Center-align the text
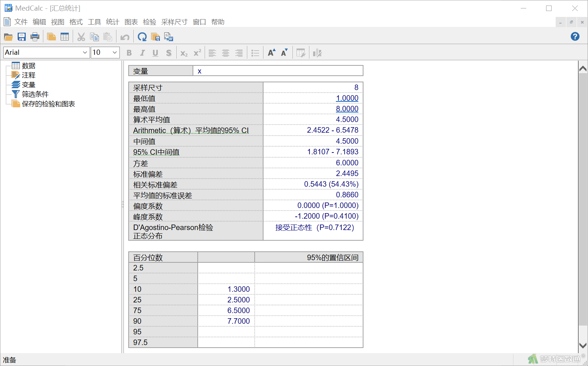The height and width of the screenshot is (366, 588). (226, 53)
